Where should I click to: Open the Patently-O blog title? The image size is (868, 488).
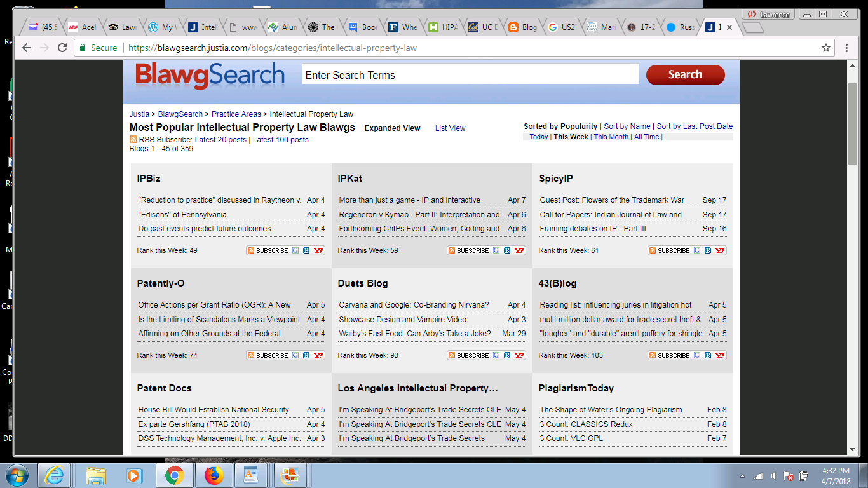tap(161, 283)
